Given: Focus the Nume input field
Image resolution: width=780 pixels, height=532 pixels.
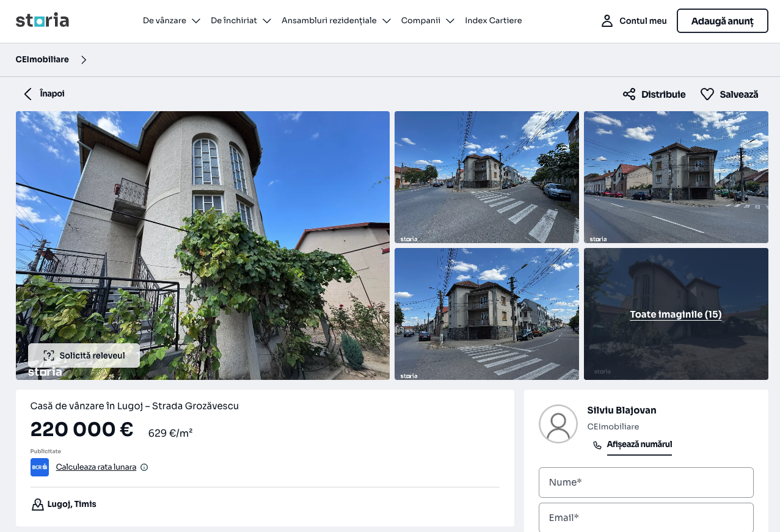Looking at the screenshot, I should [x=646, y=483].
